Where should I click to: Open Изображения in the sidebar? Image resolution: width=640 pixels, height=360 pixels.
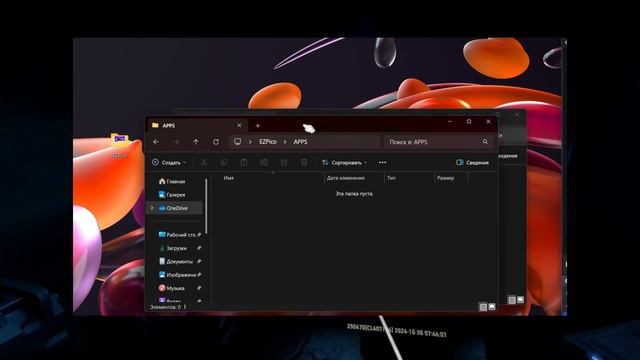point(178,275)
